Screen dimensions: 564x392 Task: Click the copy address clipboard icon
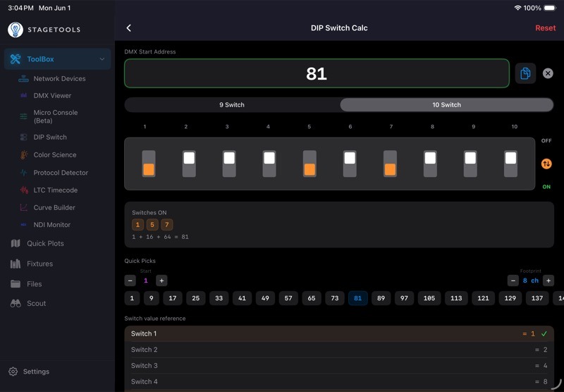525,73
